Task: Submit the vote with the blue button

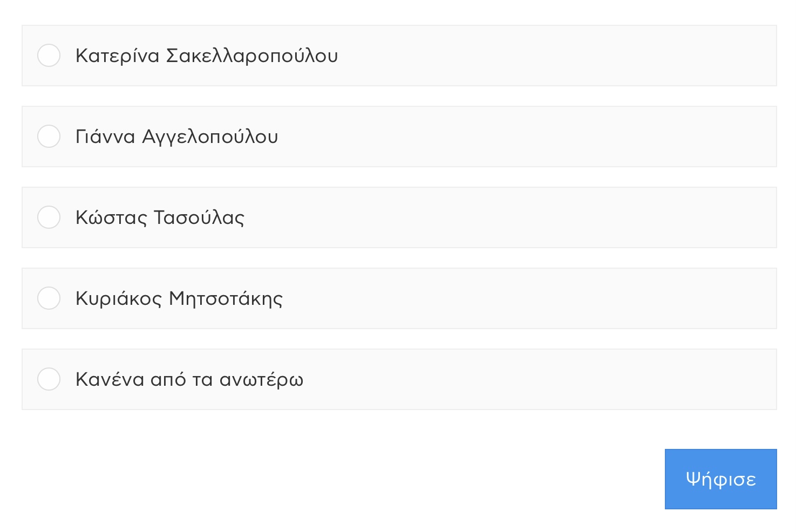Action: [720, 479]
